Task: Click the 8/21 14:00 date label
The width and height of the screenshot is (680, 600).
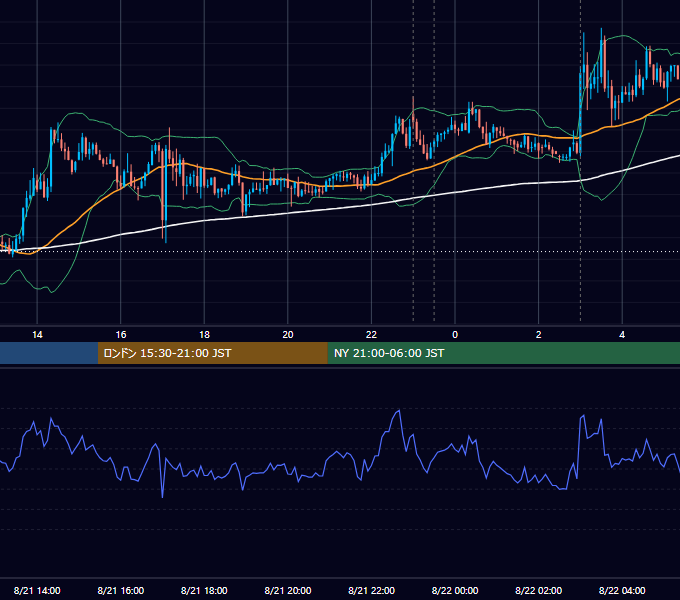Action: 37,590
